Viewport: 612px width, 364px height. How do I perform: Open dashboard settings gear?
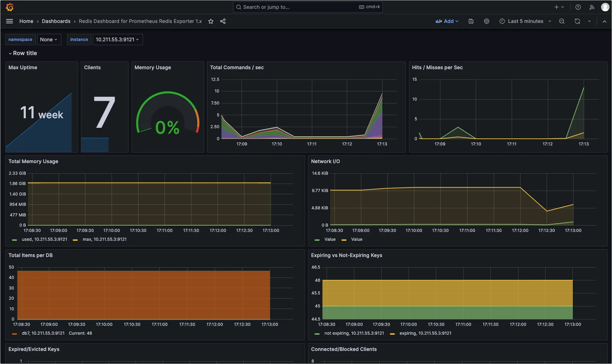487,21
